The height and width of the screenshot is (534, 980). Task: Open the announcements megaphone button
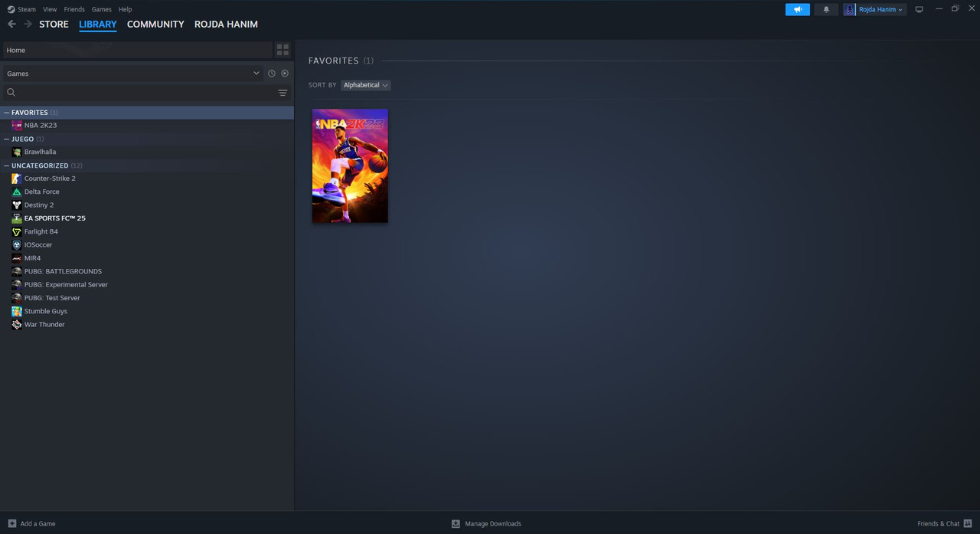(797, 9)
